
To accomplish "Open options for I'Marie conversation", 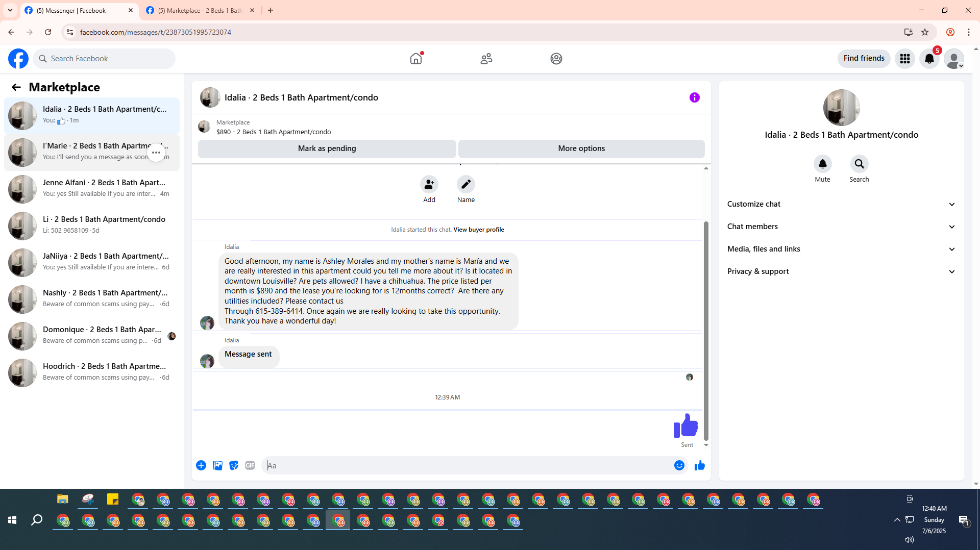I will tap(156, 153).
